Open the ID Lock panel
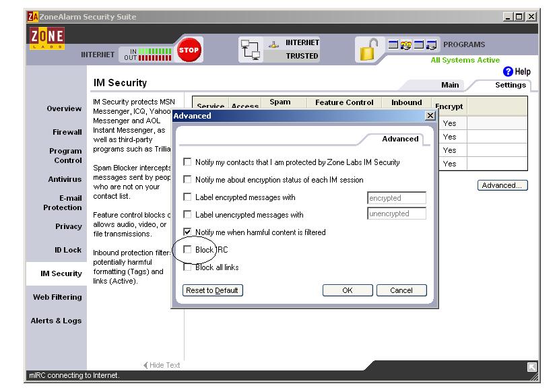The height and width of the screenshot is (392, 557). coord(68,250)
